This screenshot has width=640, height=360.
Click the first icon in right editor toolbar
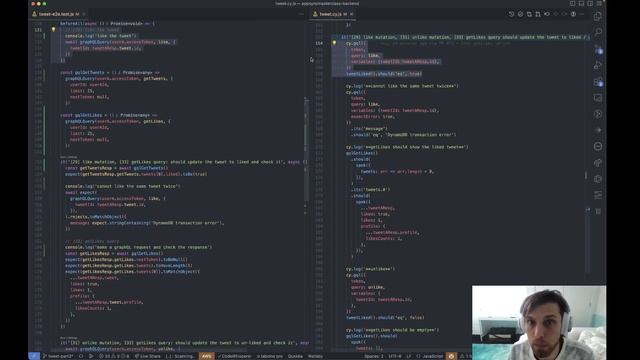pos(511,14)
